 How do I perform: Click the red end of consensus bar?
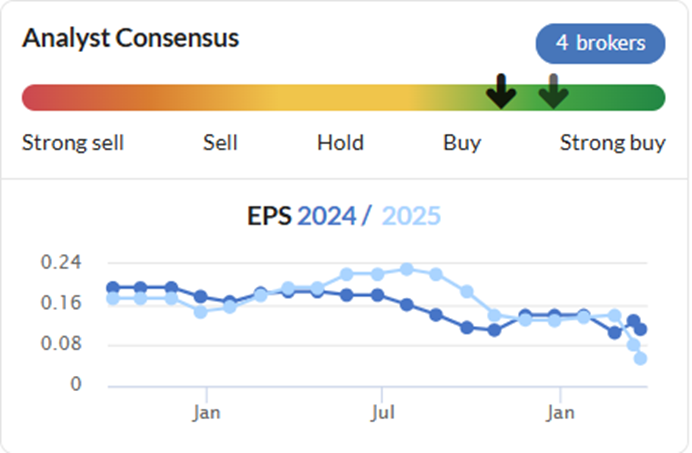point(35,98)
